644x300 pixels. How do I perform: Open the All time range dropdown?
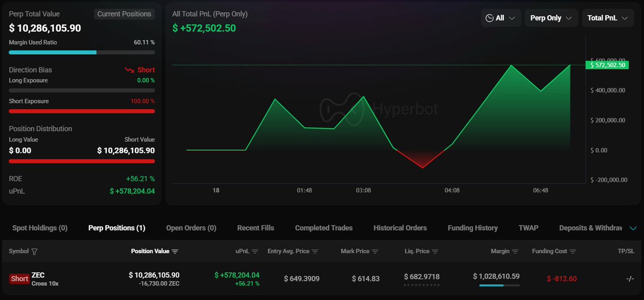tap(501, 18)
